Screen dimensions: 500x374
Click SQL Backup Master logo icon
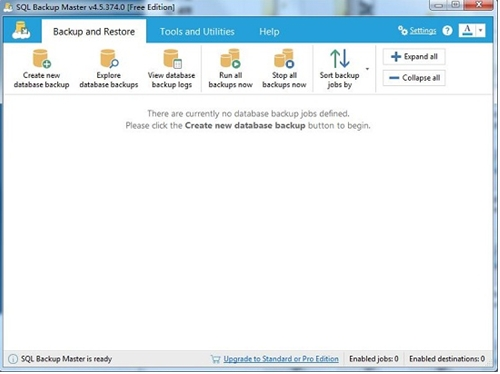(21, 30)
